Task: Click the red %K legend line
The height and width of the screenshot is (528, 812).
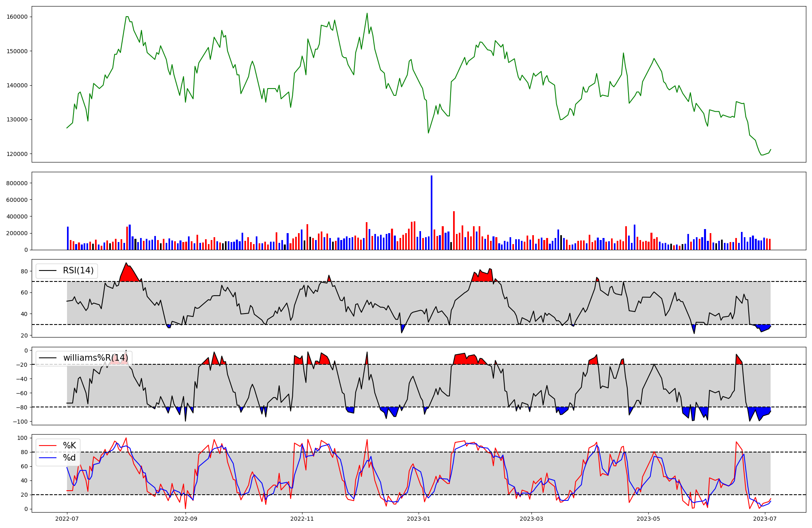Action: click(48, 446)
